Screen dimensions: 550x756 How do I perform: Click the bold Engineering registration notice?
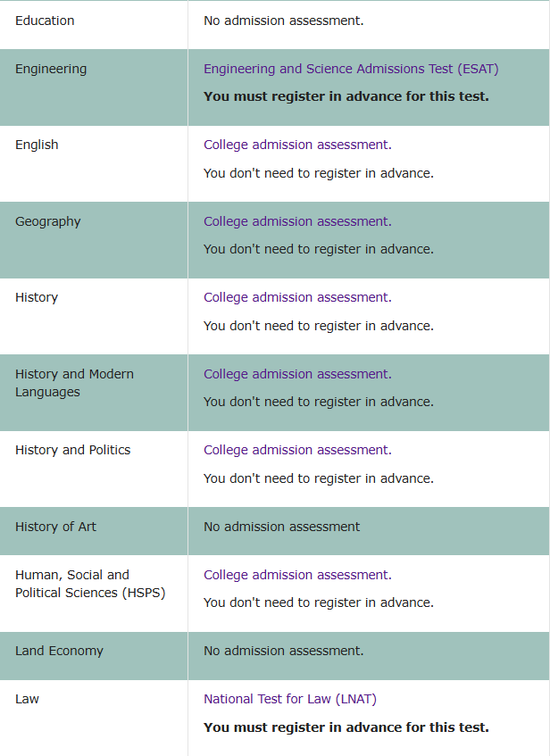point(346,96)
